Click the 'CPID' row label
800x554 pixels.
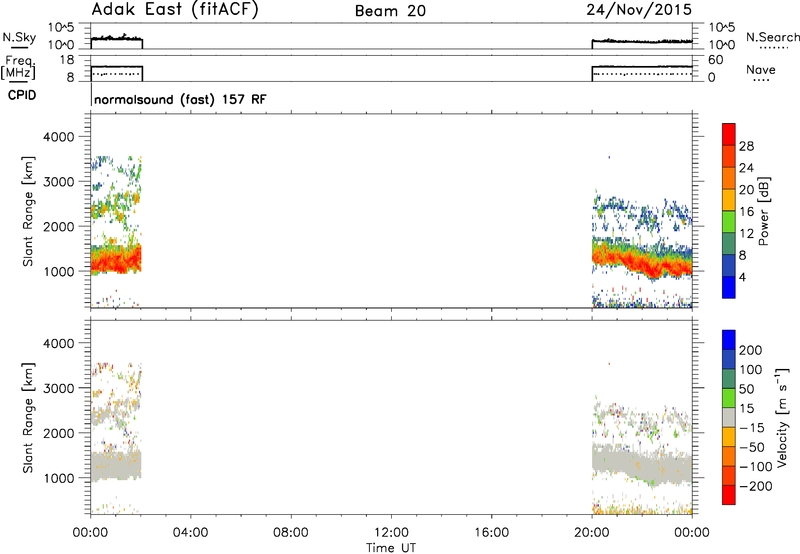(x=22, y=95)
